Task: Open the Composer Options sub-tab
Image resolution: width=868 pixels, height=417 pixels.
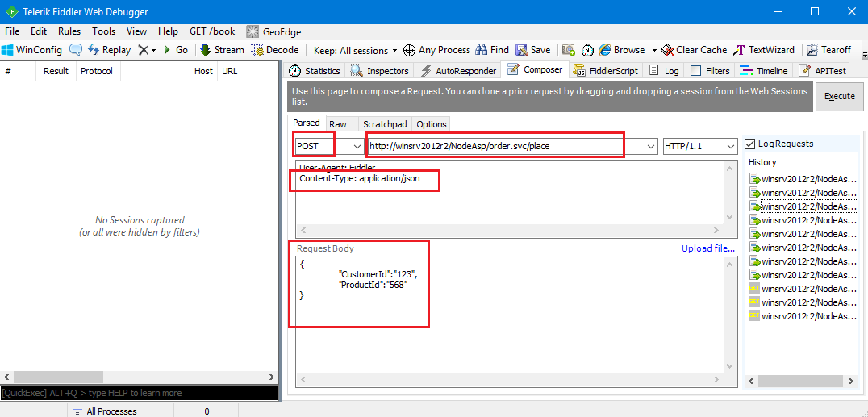Action: 432,124
